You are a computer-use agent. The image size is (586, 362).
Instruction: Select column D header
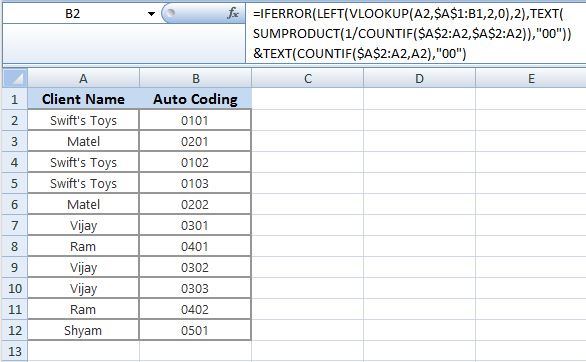pyautogui.click(x=419, y=78)
